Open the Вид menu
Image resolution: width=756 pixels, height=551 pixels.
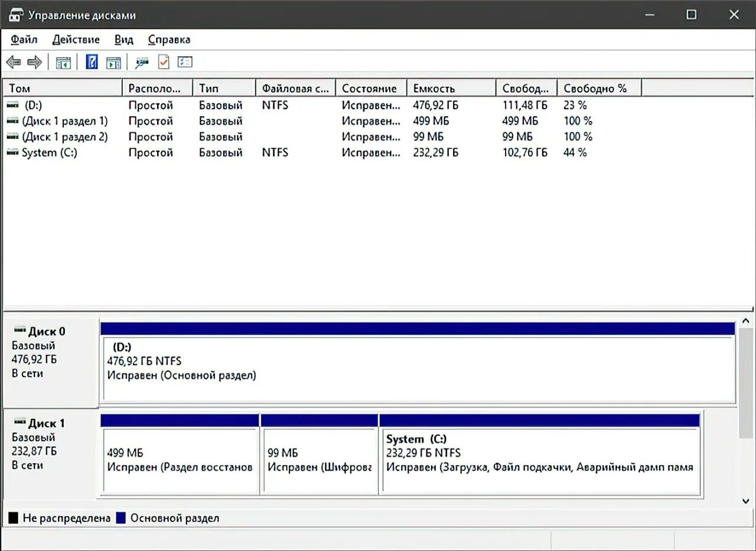click(x=123, y=40)
